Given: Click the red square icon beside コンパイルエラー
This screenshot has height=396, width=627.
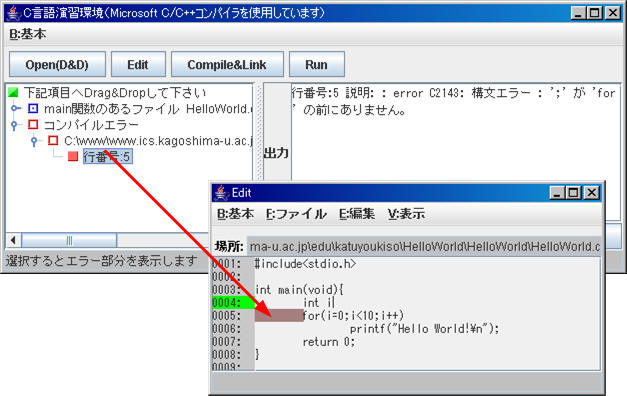Looking at the screenshot, I should pyautogui.click(x=33, y=124).
